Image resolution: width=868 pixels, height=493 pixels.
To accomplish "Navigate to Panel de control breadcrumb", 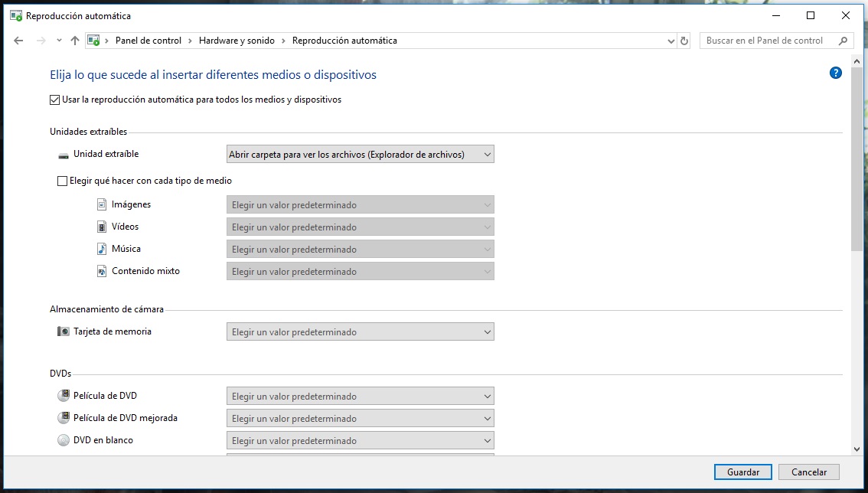I will (148, 41).
